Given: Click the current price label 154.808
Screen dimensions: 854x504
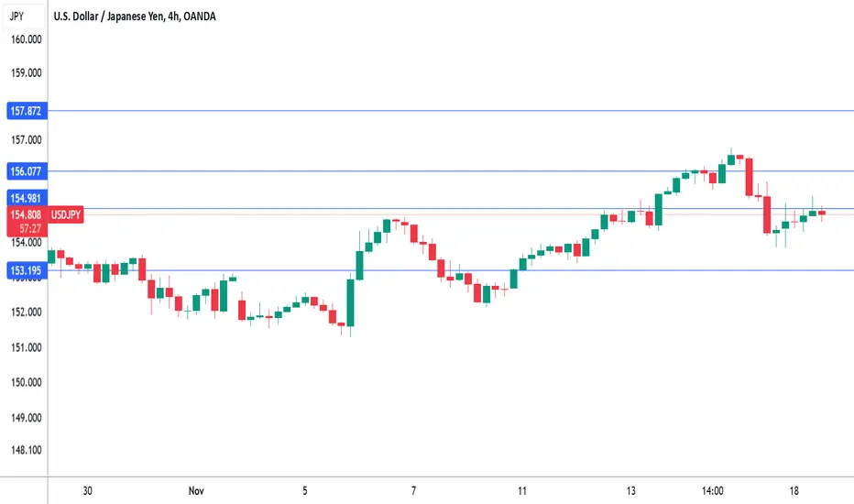Looking at the screenshot, I should pyautogui.click(x=27, y=214).
